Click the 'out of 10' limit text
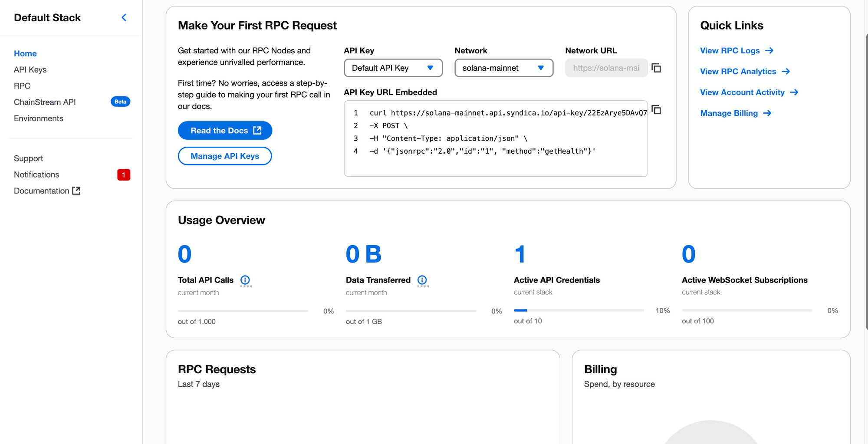 (x=528, y=321)
